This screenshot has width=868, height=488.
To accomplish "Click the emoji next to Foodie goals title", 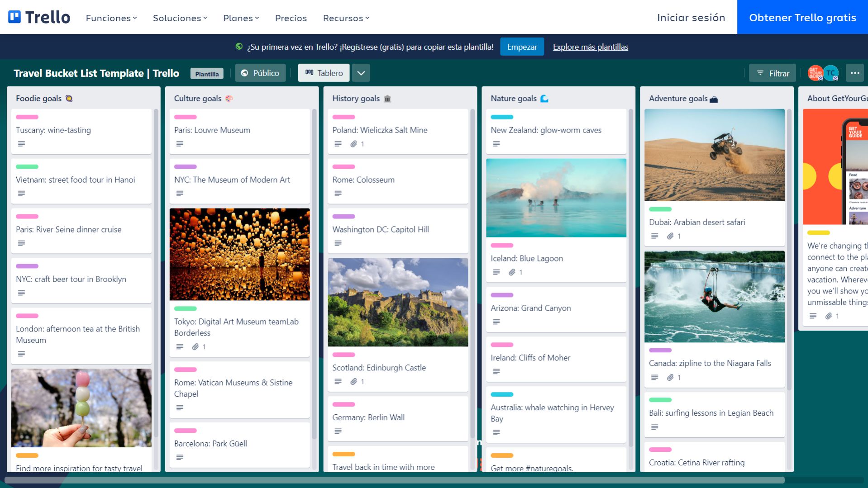I will click(69, 98).
